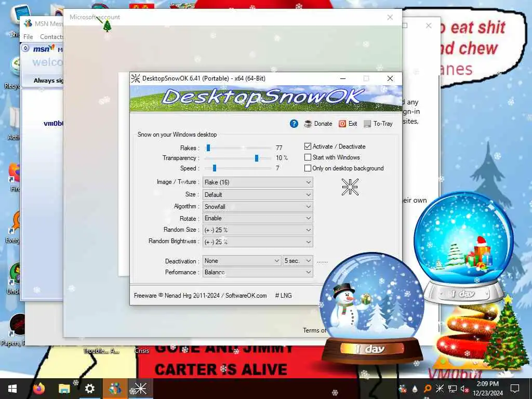532x399 pixels.
Task: Adjust the Speed slider handle
Action: pyautogui.click(x=215, y=168)
